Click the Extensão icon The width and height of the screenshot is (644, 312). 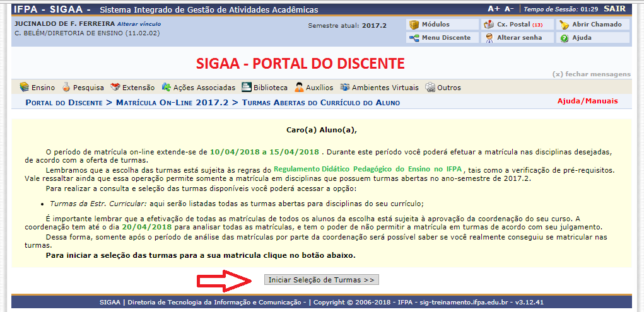click(x=115, y=87)
